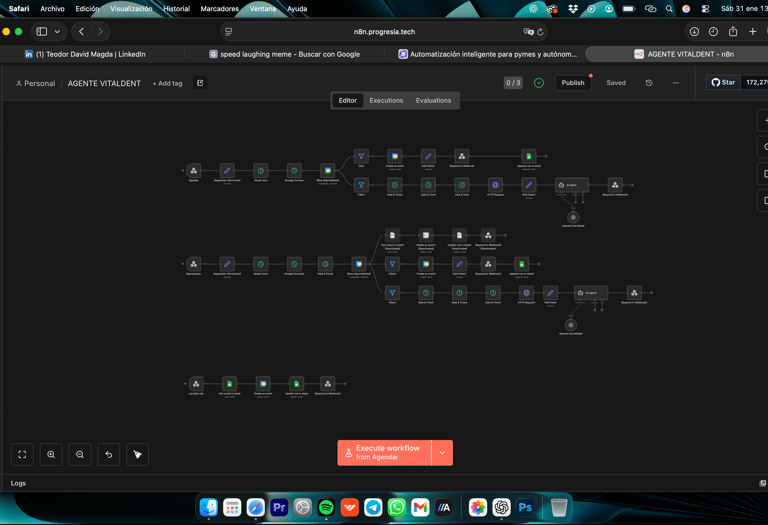Open workflow description edit icon beside Add tag
The width and height of the screenshot is (768, 525).
coord(200,83)
